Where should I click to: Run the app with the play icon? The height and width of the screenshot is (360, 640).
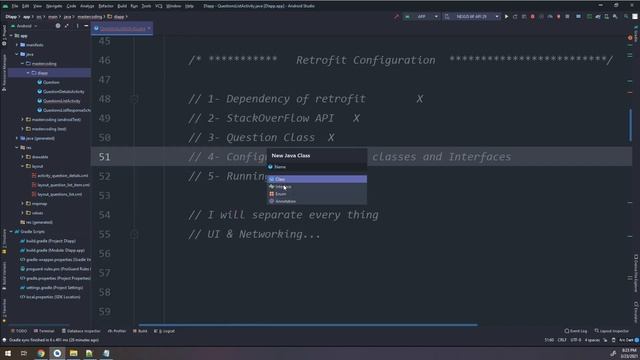pos(507,17)
